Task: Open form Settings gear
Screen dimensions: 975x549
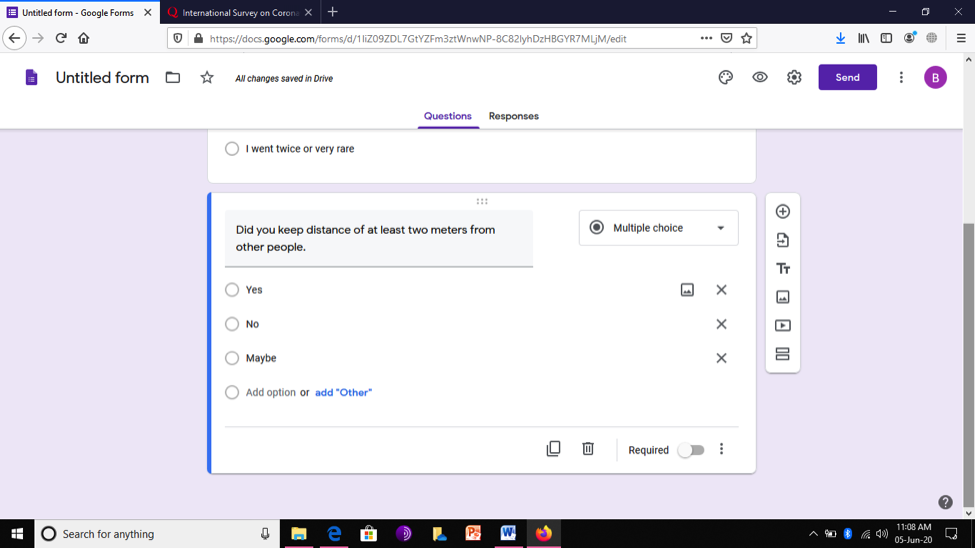Action: coord(794,78)
